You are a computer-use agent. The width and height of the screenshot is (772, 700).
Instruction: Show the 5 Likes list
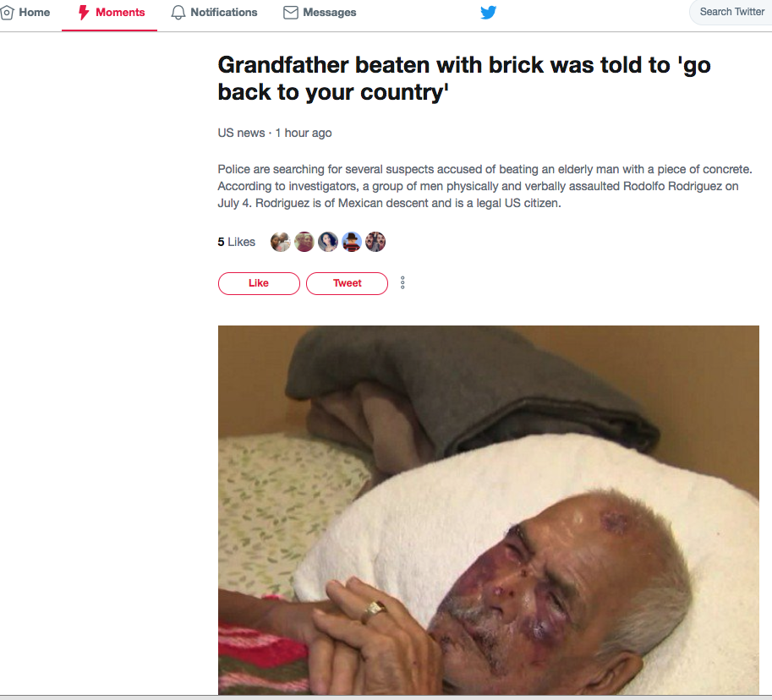236,242
